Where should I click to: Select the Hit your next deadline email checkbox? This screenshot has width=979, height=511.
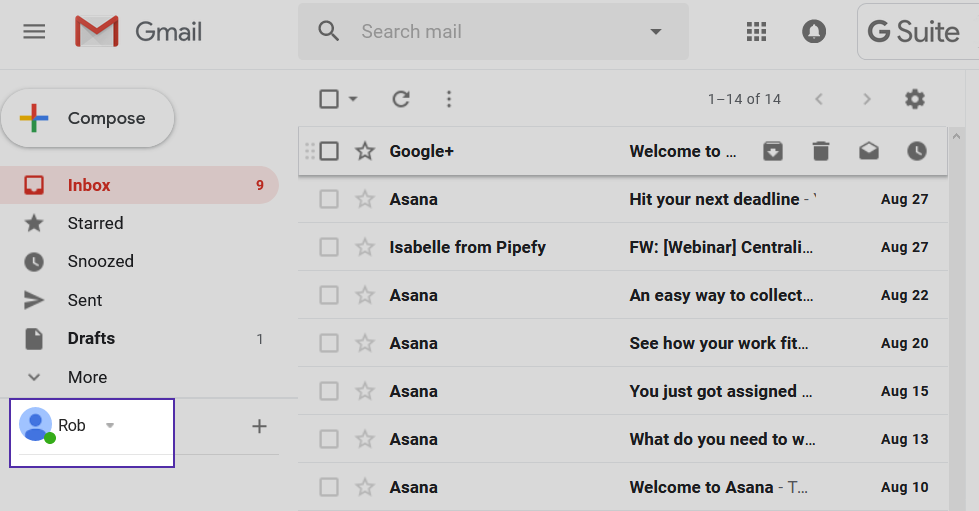[329, 199]
